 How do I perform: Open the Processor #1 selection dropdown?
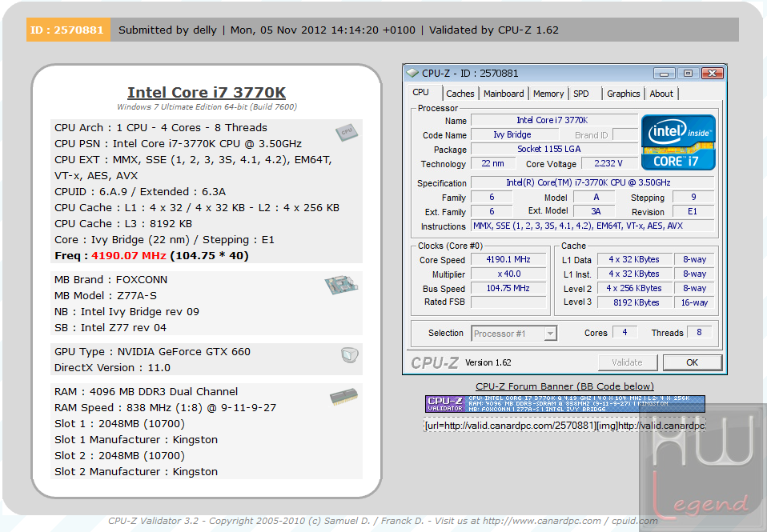coord(514,334)
